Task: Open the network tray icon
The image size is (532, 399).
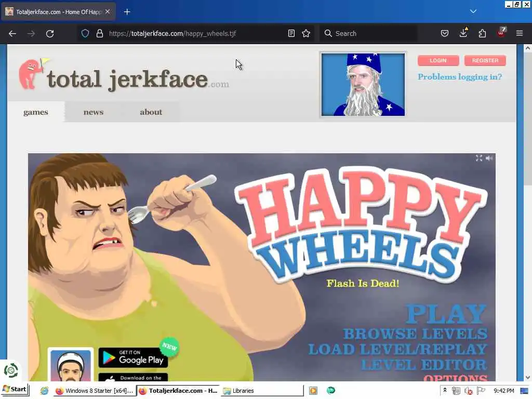Action: pyautogui.click(x=456, y=391)
